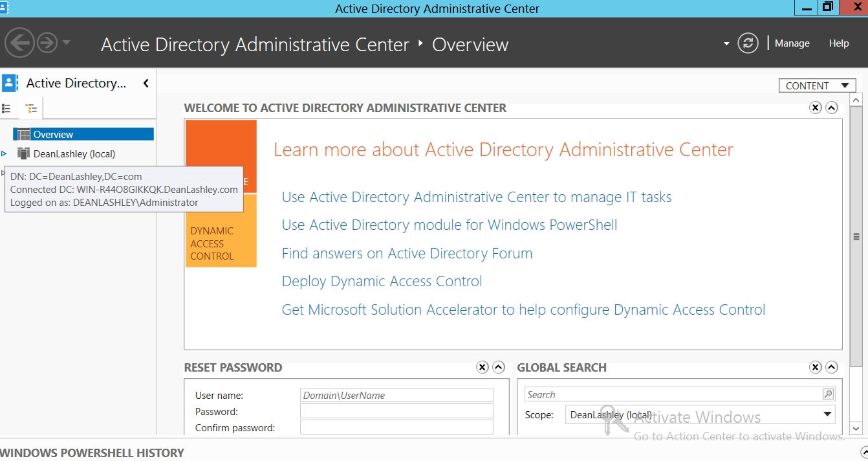Open 'Find answers on Active Directory Forum'

click(x=407, y=253)
